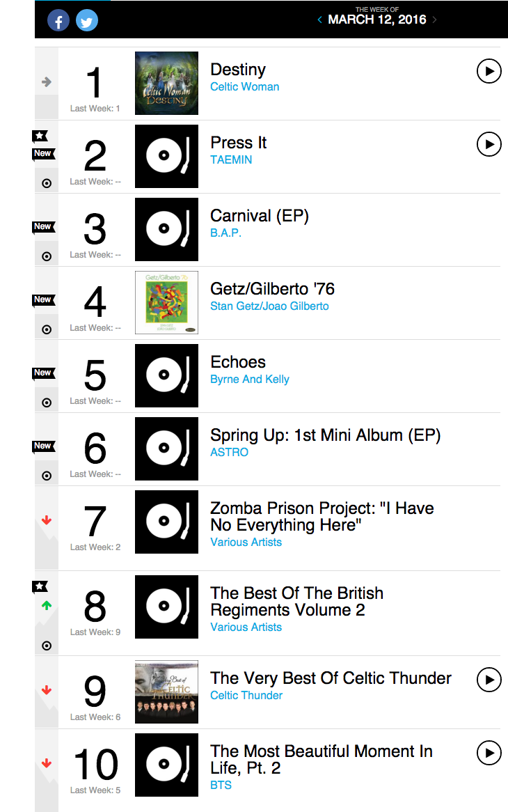This screenshot has width=508, height=812.
Task: Play Destiny by Celtic Woman
Action: 489,72
